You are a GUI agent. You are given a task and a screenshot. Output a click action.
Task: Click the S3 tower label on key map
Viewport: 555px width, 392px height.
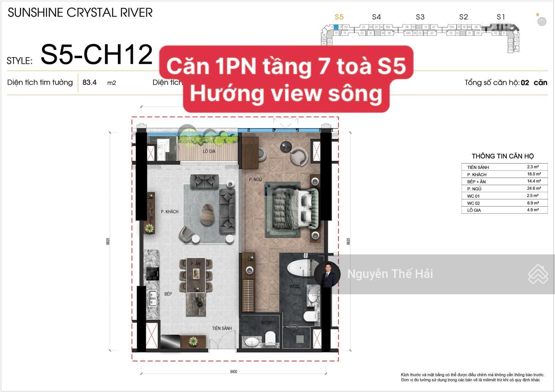point(420,17)
